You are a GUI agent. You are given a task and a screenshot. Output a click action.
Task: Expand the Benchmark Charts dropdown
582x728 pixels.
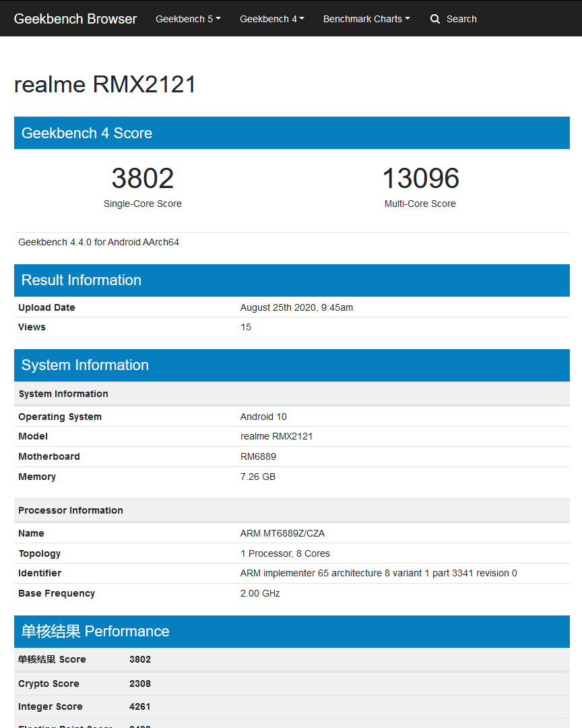pyautogui.click(x=366, y=19)
